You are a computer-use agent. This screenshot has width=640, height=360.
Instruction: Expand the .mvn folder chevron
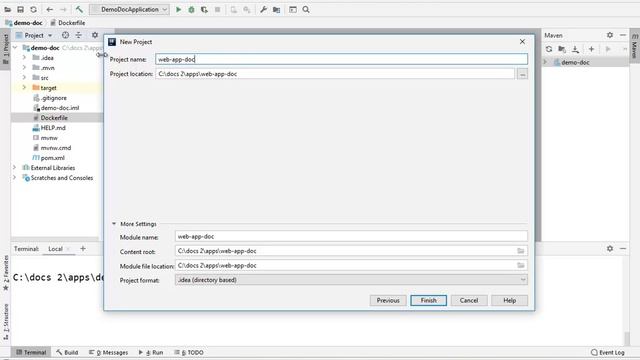(24, 67)
